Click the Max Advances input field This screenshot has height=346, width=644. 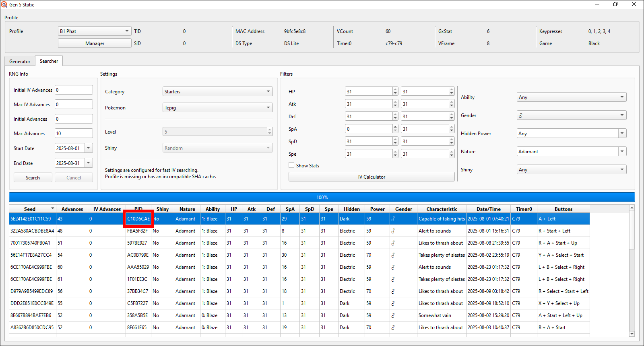[x=74, y=133]
